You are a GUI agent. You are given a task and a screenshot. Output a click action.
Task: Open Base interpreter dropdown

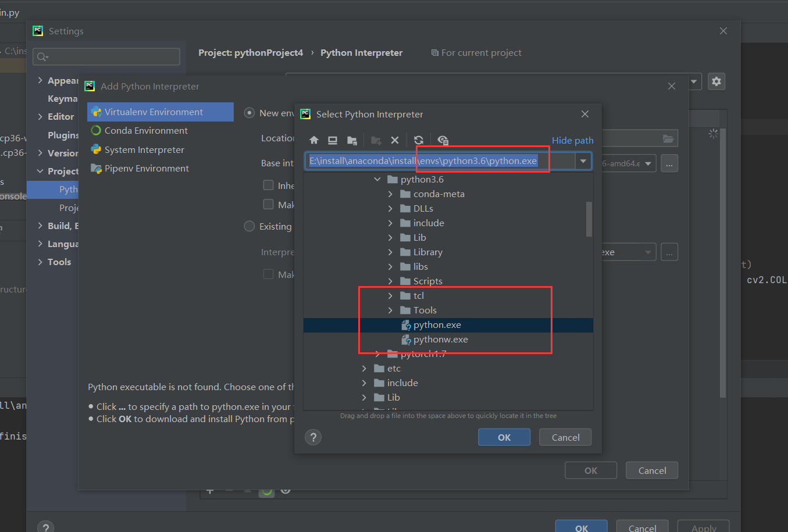(x=648, y=163)
